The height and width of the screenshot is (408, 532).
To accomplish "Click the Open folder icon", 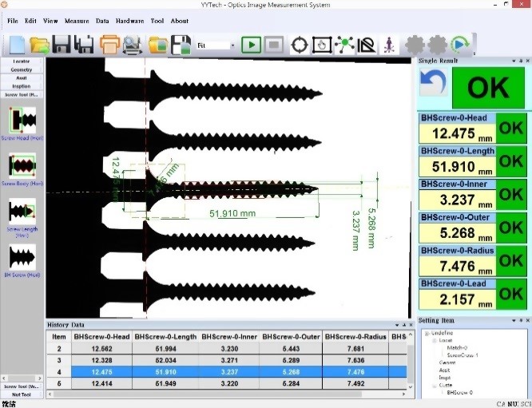I will 39,44.
